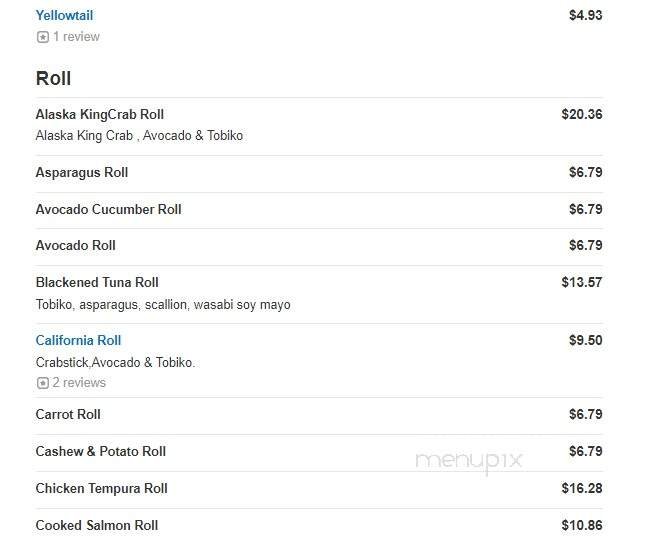648x543 pixels.
Task: Click the $4.93 Yellowtail price
Action: (585, 15)
